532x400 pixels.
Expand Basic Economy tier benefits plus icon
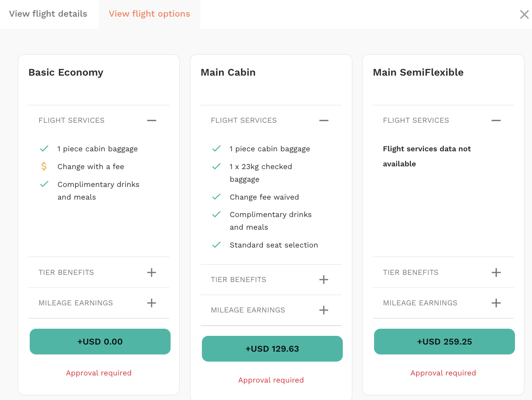[x=152, y=272]
